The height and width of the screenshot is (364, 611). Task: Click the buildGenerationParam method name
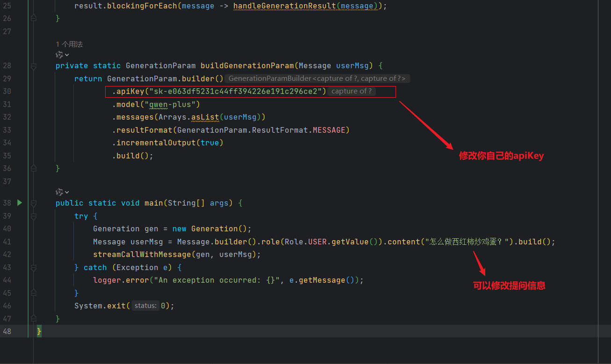247,65
